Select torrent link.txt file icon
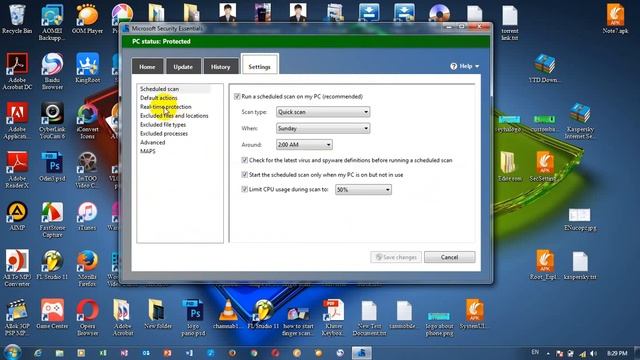The width and height of the screenshot is (640, 360). (x=510, y=22)
